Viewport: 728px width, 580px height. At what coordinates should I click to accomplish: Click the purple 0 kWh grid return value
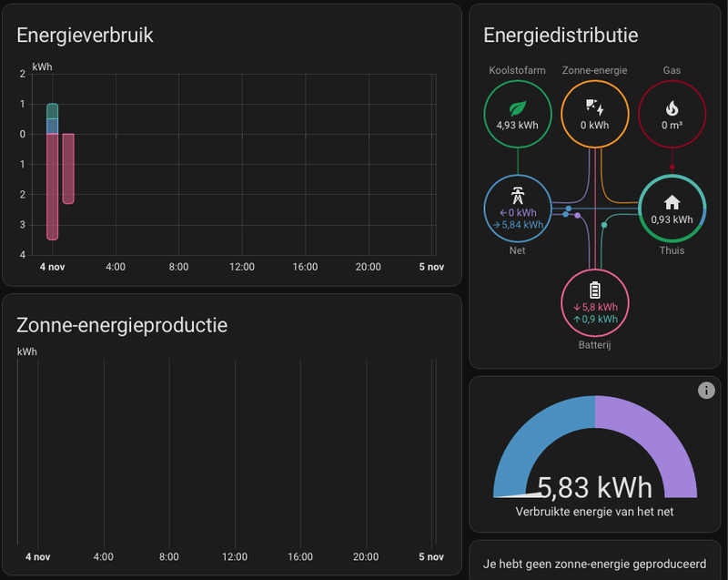coord(518,213)
